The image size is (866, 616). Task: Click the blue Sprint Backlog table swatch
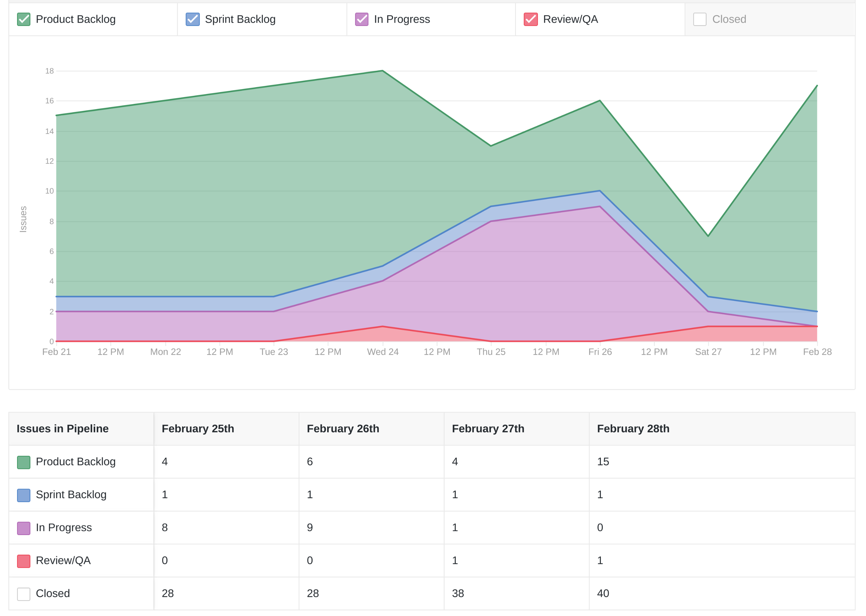[x=24, y=496]
